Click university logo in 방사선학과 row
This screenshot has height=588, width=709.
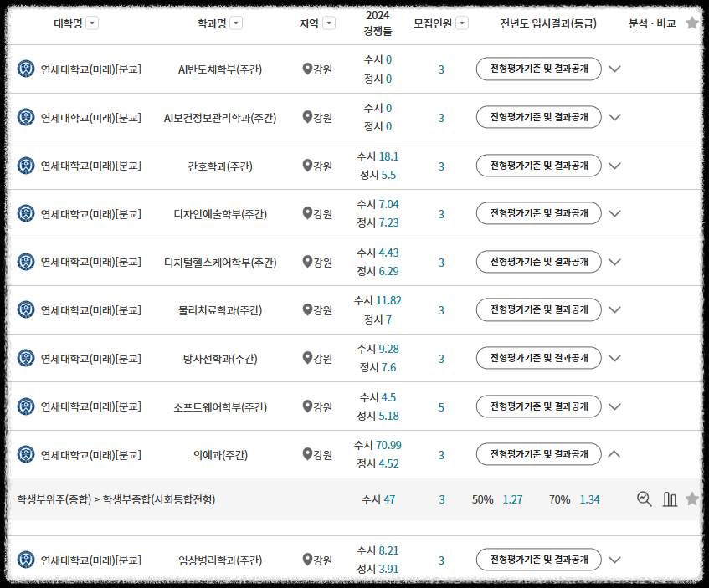(26, 358)
